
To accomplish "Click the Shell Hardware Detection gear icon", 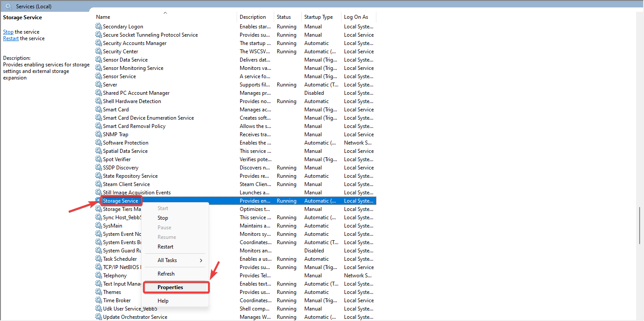I will (99, 101).
